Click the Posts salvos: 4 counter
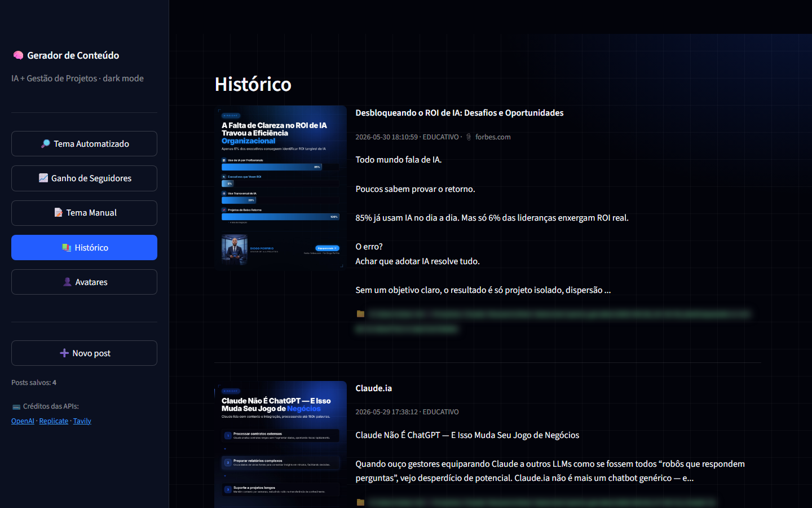The height and width of the screenshot is (508, 812). (34, 383)
